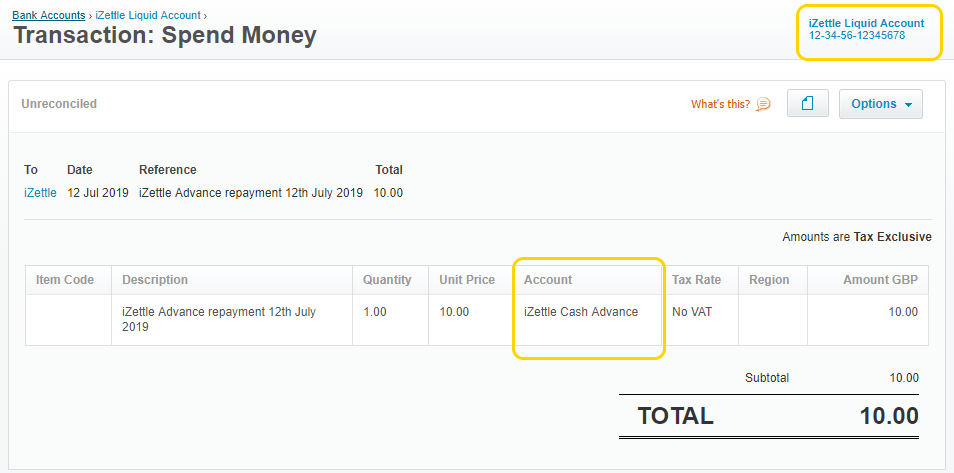Click the Item Code column header
954x473 pixels.
(65, 280)
